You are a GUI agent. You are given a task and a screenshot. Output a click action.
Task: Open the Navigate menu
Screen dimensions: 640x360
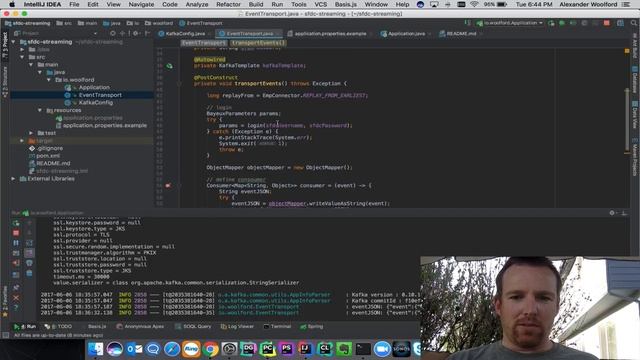pyautogui.click(x=141, y=4)
